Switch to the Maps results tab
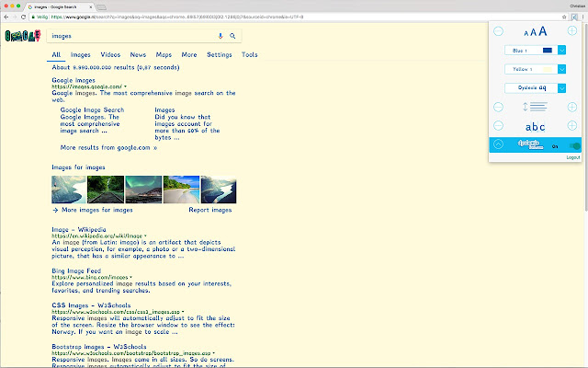This screenshot has height=368, width=588. pyautogui.click(x=164, y=55)
